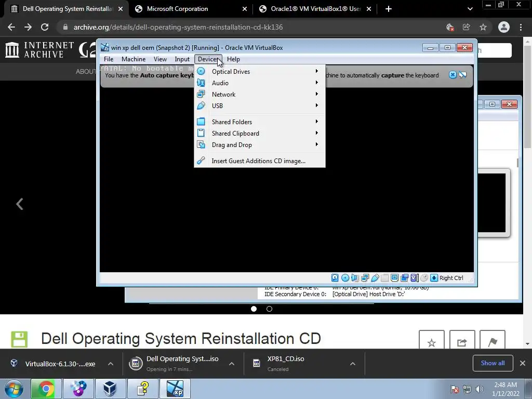
Task: Click the do-not-show-again notification icon
Action: click(463, 75)
